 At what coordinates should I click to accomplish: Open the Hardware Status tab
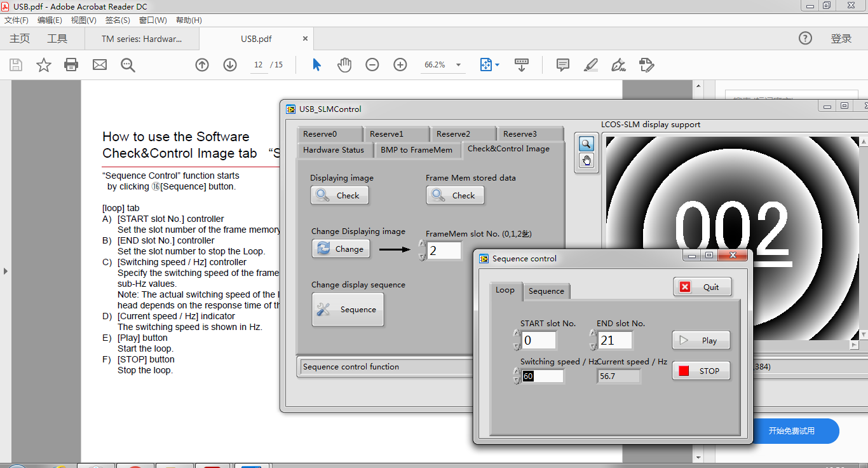click(334, 150)
